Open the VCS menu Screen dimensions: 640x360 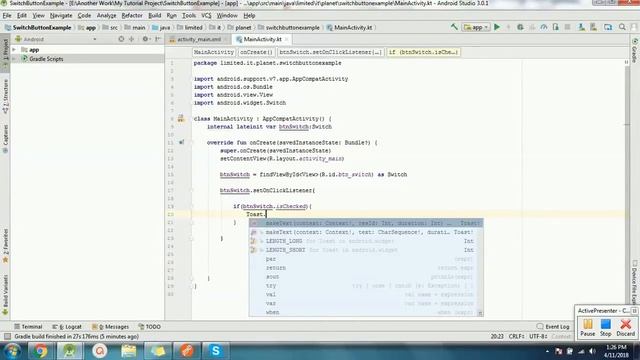pyautogui.click(x=206, y=16)
